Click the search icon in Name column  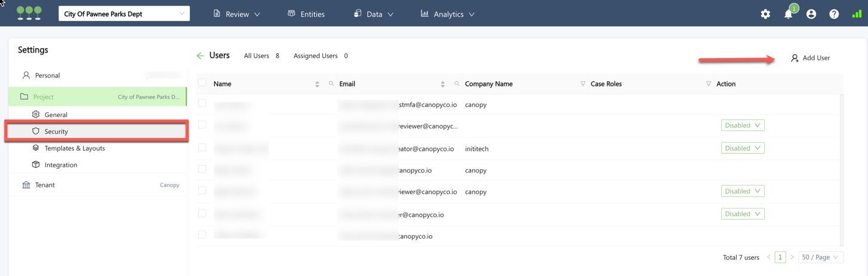331,84
